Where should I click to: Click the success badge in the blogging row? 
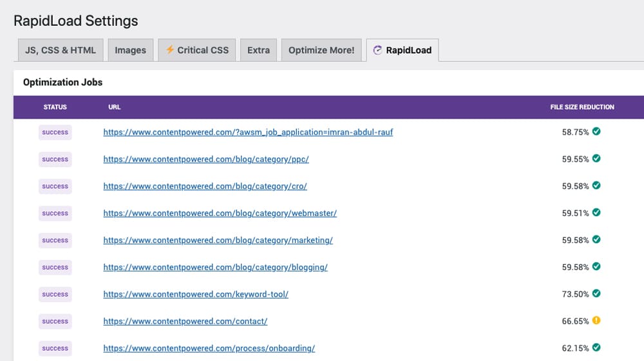tap(55, 268)
